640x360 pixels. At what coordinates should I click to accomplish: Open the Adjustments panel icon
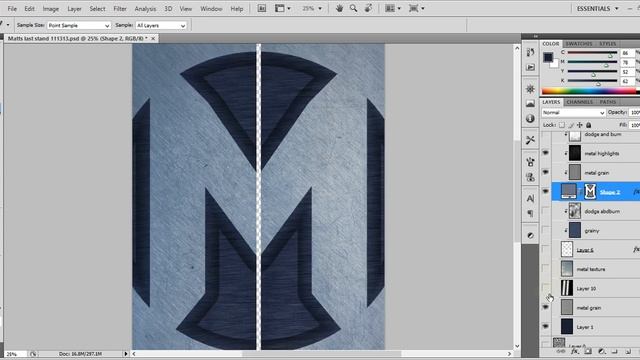click(530, 89)
